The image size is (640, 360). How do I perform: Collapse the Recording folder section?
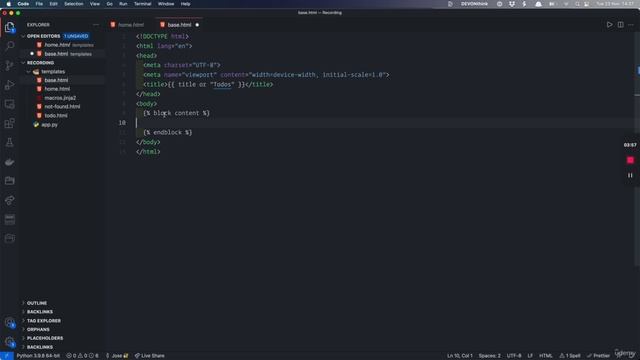[23, 63]
